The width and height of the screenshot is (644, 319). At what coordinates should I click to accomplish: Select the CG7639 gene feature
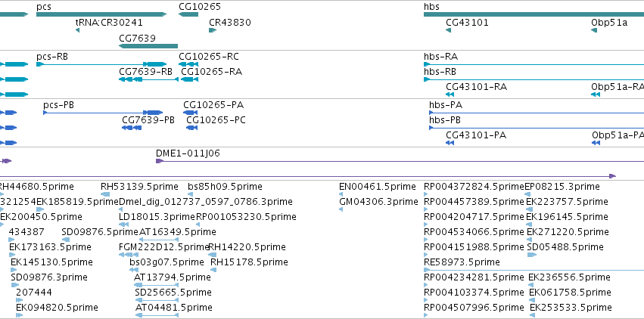[148, 45]
